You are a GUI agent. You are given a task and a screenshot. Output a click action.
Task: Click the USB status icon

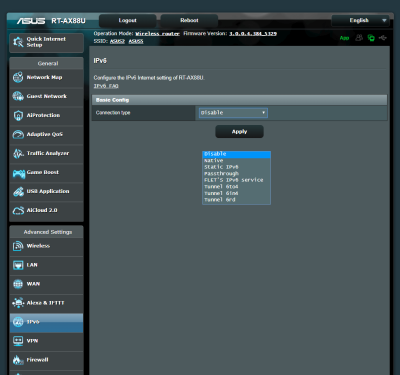[383, 38]
